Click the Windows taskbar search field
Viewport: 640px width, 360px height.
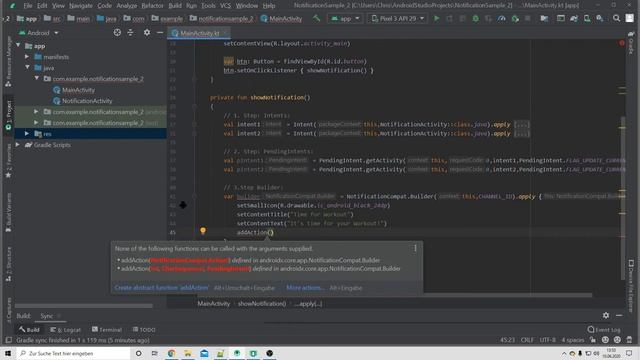(73, 353)
